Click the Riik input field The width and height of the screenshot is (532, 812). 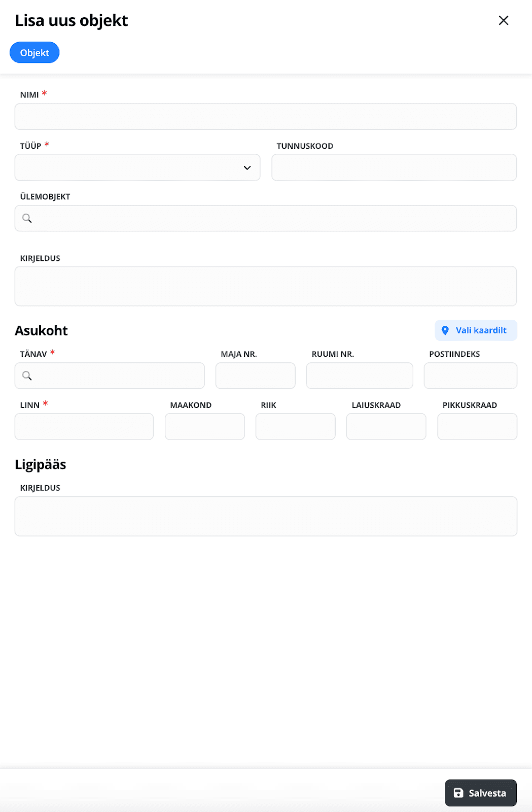coord(296,426)
